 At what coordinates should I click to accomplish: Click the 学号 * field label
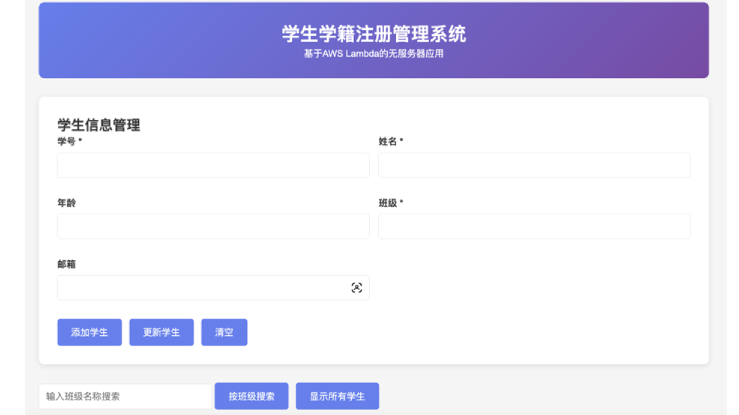click(x=70, y=142)
